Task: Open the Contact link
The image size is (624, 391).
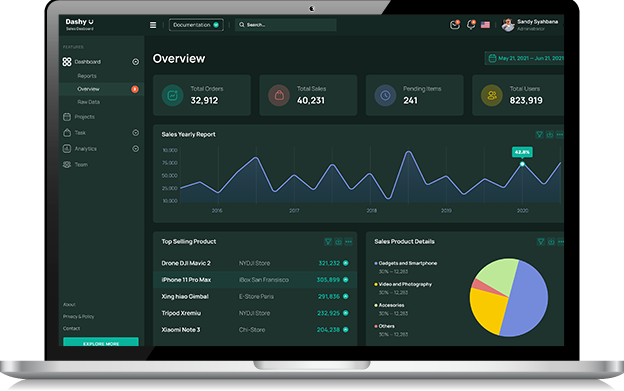Action: [x=71, y=329]
